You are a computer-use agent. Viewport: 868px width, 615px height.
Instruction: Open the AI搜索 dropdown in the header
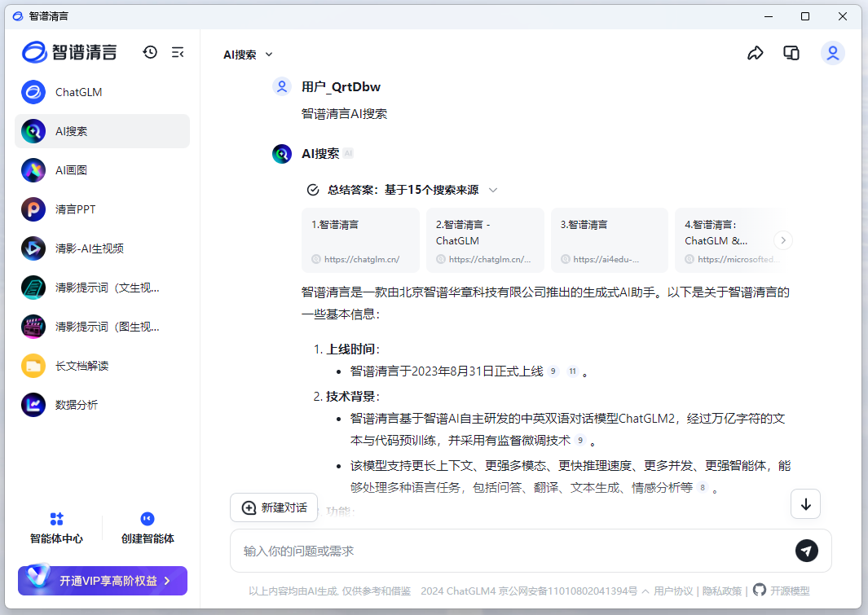[248, 55]
